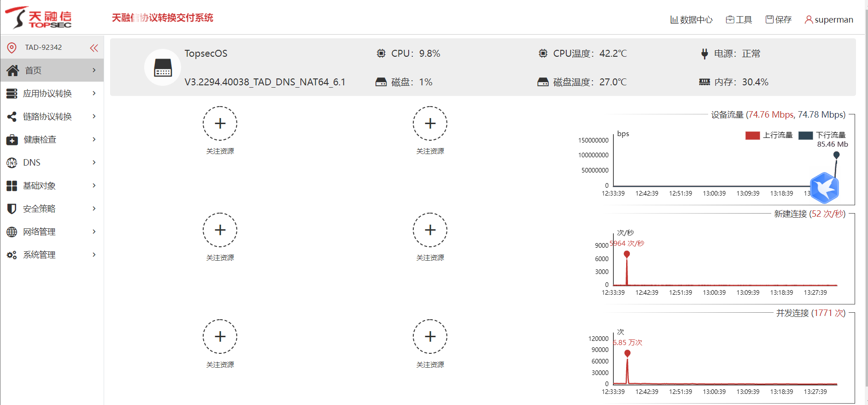Open 健康检查 in the sidebar

tap(40, 140)
